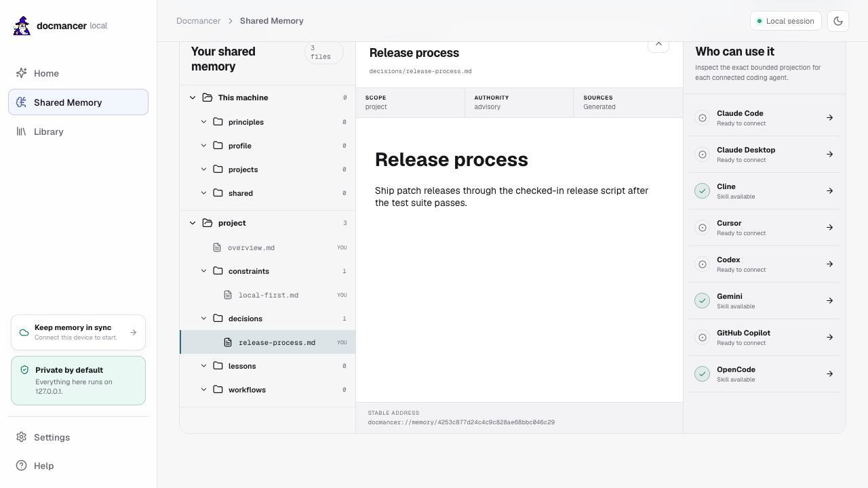Click the Codex status circle icon
This screenshot has width=868, height=488.
click(703, 264)
